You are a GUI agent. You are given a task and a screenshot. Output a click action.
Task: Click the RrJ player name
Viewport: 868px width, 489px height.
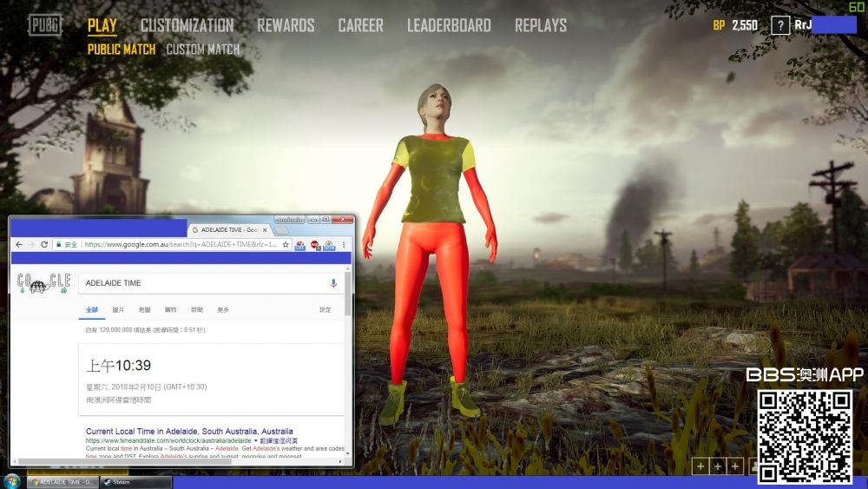tap(803, 24)
